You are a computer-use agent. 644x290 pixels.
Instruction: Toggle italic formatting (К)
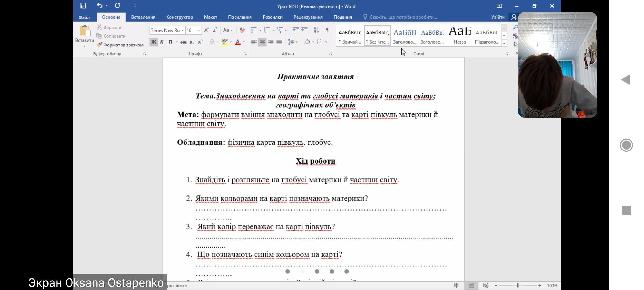pos(162,42)
